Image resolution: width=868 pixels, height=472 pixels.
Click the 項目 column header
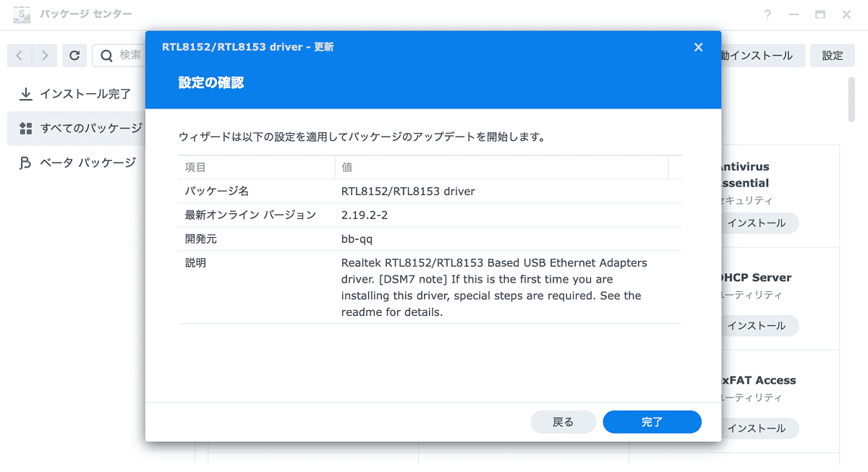point(257,167)
